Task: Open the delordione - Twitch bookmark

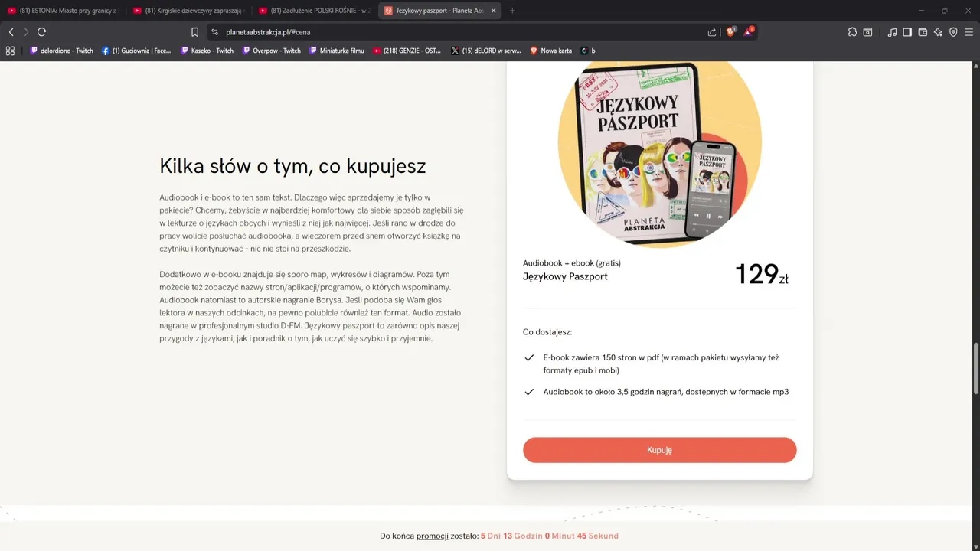Action: click(x=61, y=51)
